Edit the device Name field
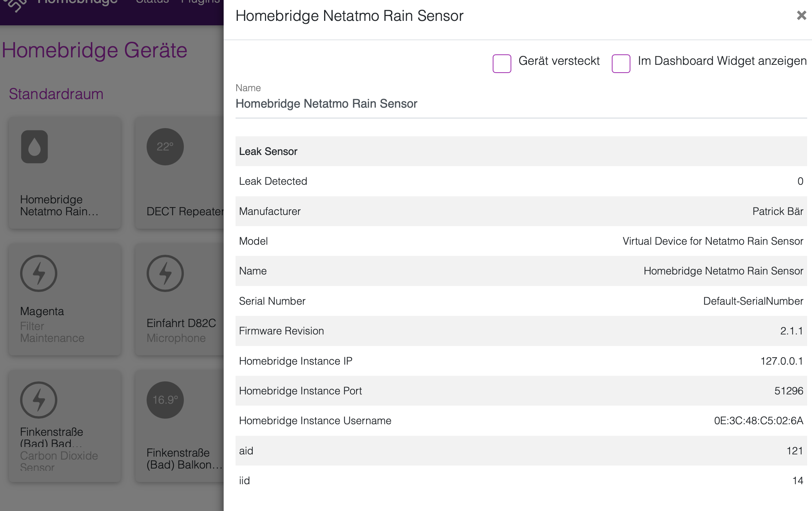This screenshot has height=511, width=812. 521,104
